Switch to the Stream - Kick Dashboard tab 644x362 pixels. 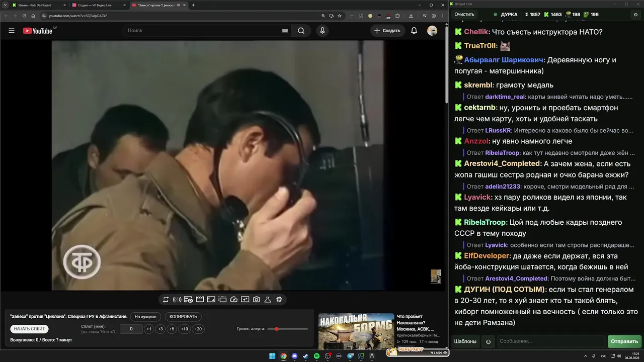click(38, 5)
